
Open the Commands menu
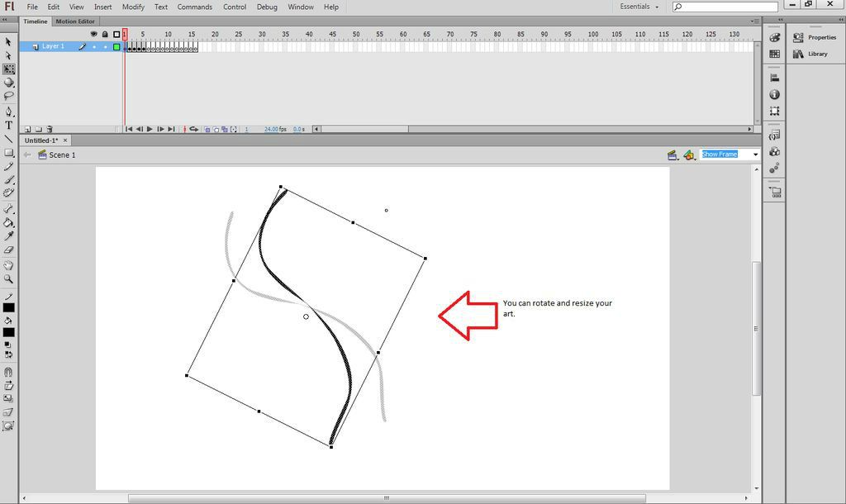[x=195, y=7]
